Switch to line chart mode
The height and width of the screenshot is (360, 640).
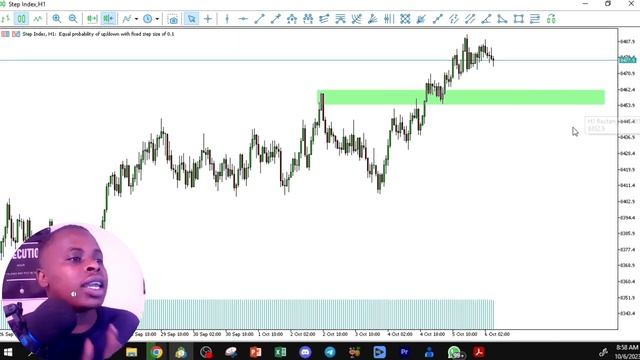coord(38,19)
